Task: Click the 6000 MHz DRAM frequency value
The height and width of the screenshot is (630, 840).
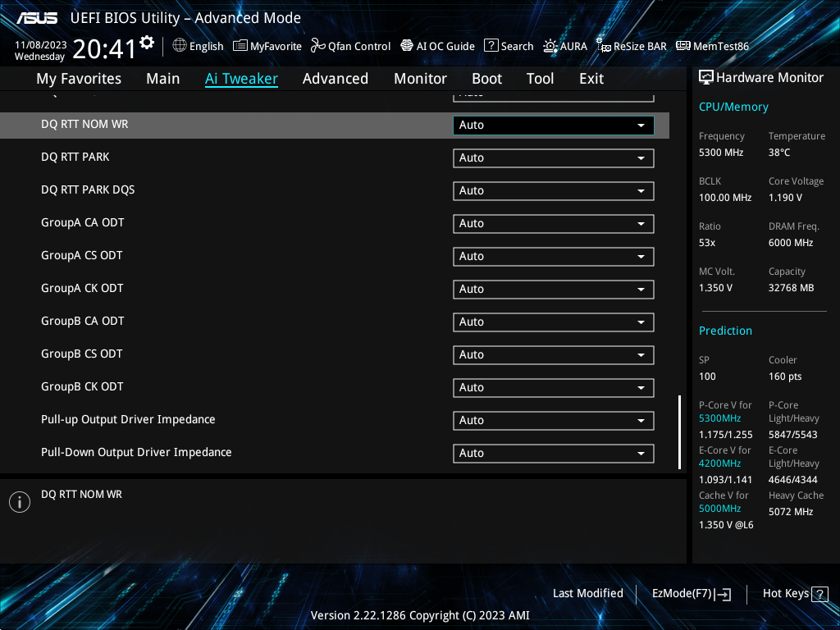Action: 791,243
